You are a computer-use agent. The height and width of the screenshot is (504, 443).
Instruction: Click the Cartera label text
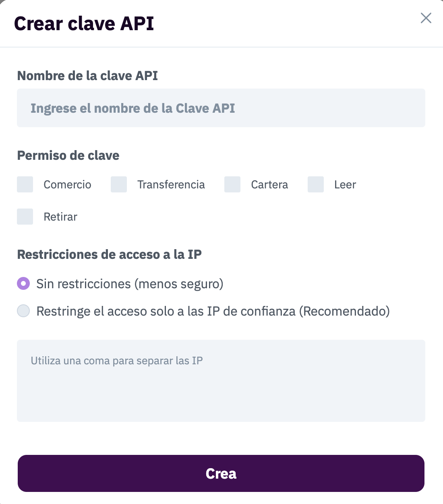coord(269,184)
